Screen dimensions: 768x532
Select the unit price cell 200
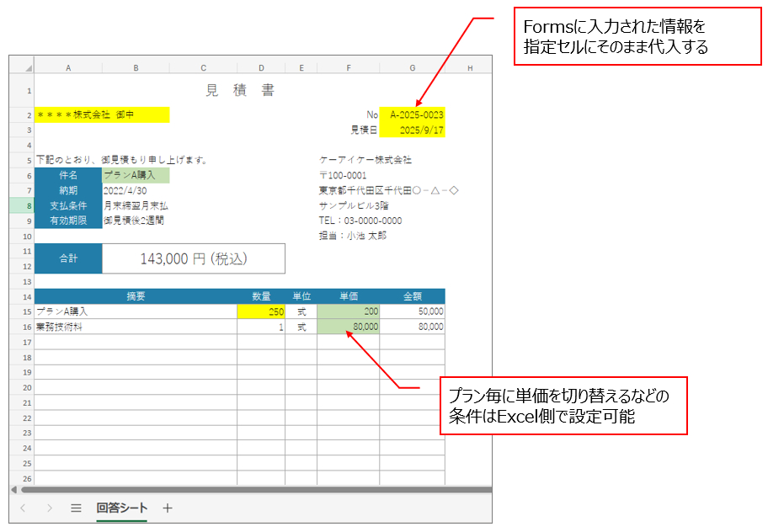point(349,311)
